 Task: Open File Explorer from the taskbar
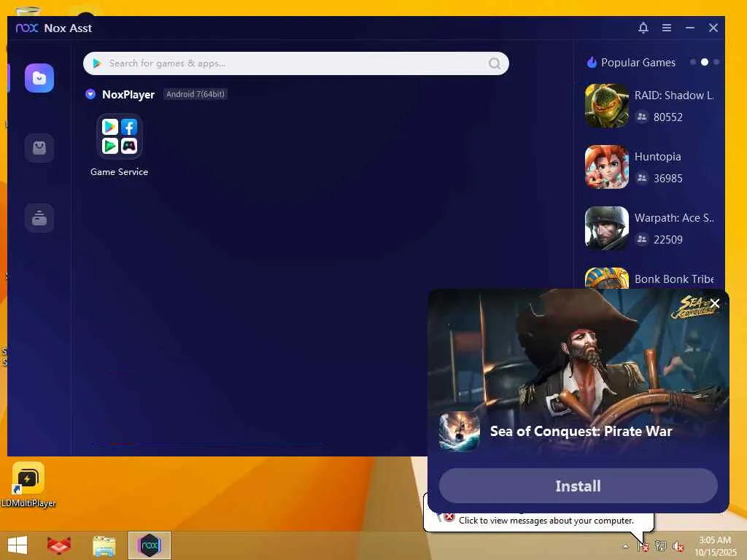pyautogui.click(x=104, y=545)
